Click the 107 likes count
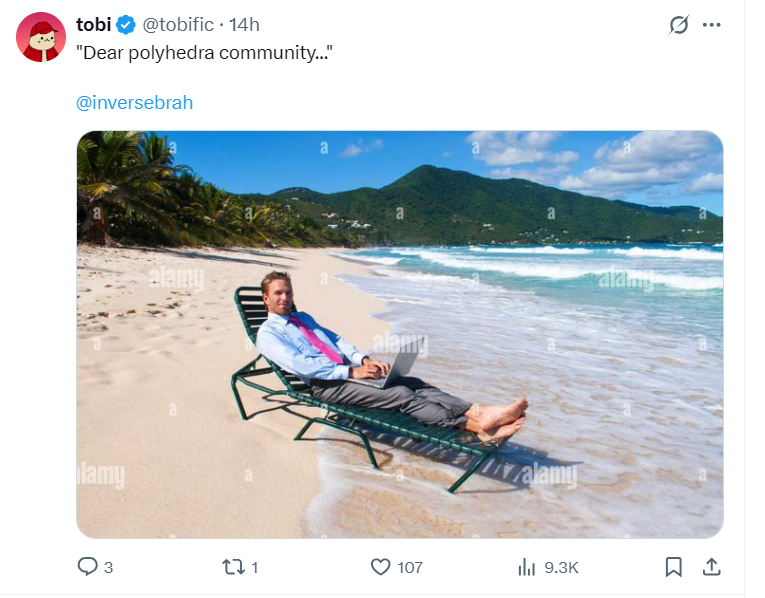Viewport: 765px width, 598px height. click(x=410, y=567)
